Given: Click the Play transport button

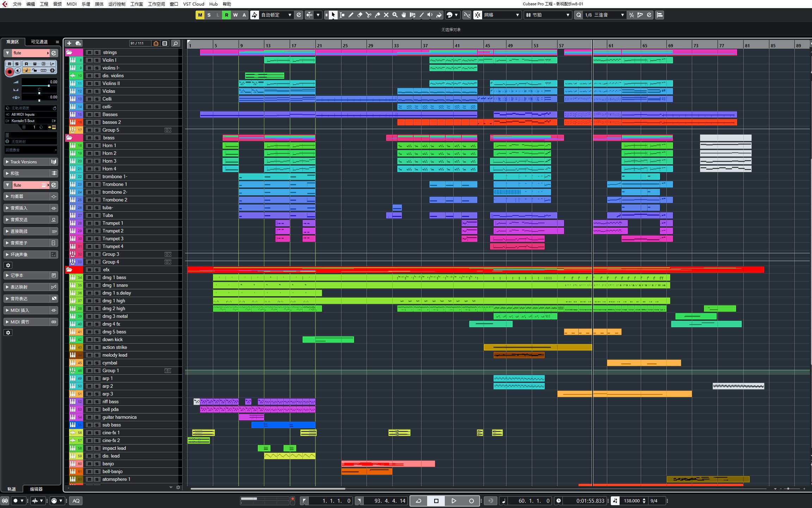Looking at the screenshot, I should pyautogui.click(x=454, y=501).
